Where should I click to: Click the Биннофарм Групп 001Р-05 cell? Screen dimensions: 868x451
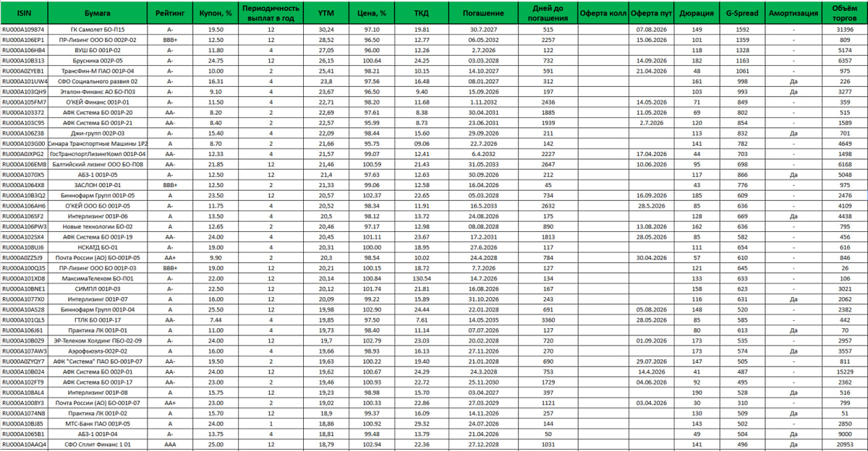click(98, 197)
